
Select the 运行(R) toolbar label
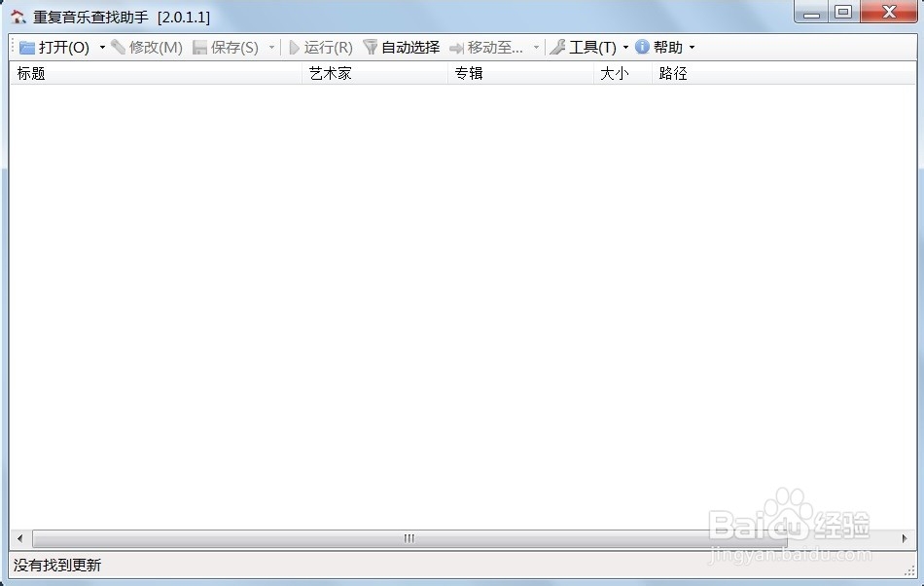(x=328, y=47)
